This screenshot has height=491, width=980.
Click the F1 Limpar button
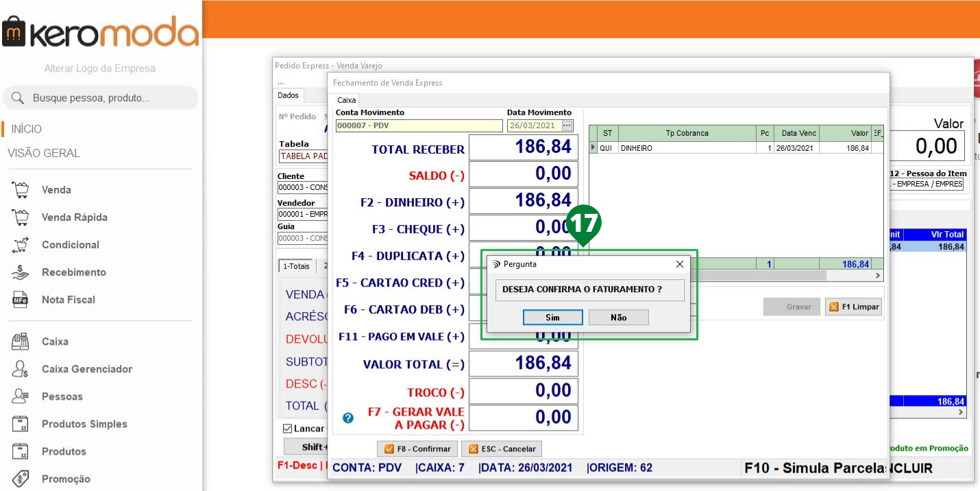[x=854, y=307]
